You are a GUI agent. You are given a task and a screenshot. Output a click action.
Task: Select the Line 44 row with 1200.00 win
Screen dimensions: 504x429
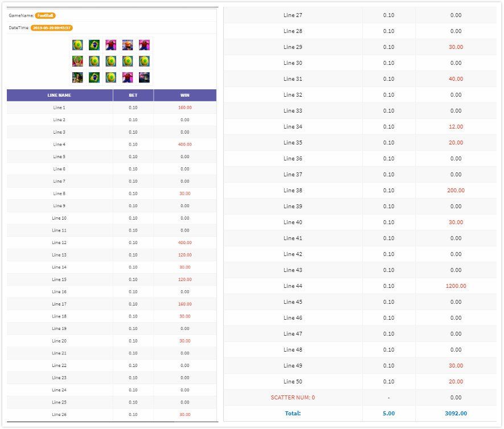(360, 286)
